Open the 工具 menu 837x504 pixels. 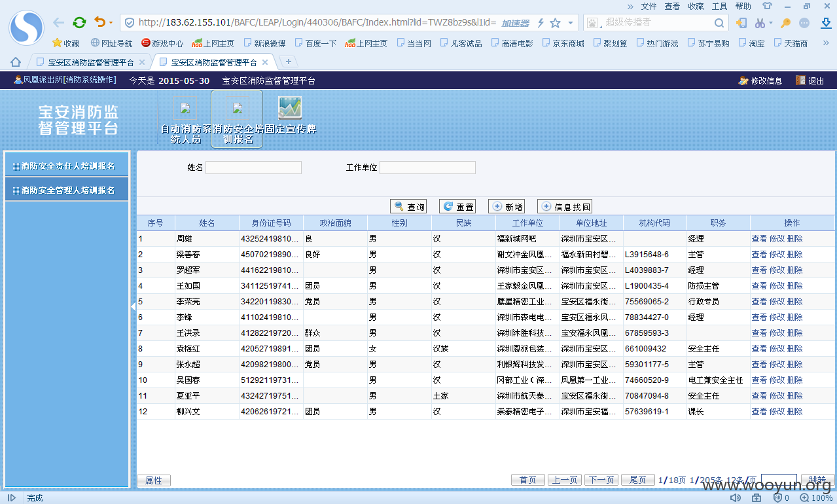719,6
